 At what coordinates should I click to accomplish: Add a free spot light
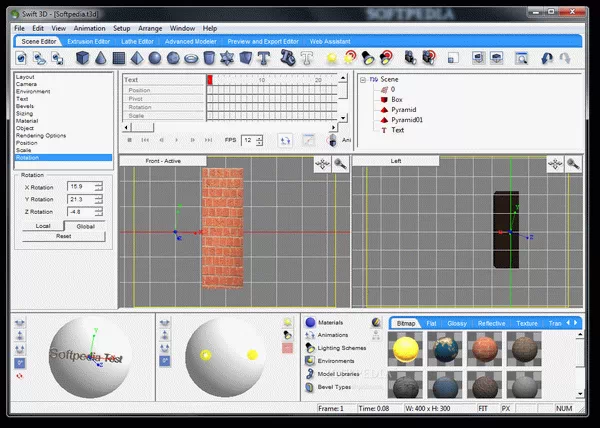click(368, 58)
